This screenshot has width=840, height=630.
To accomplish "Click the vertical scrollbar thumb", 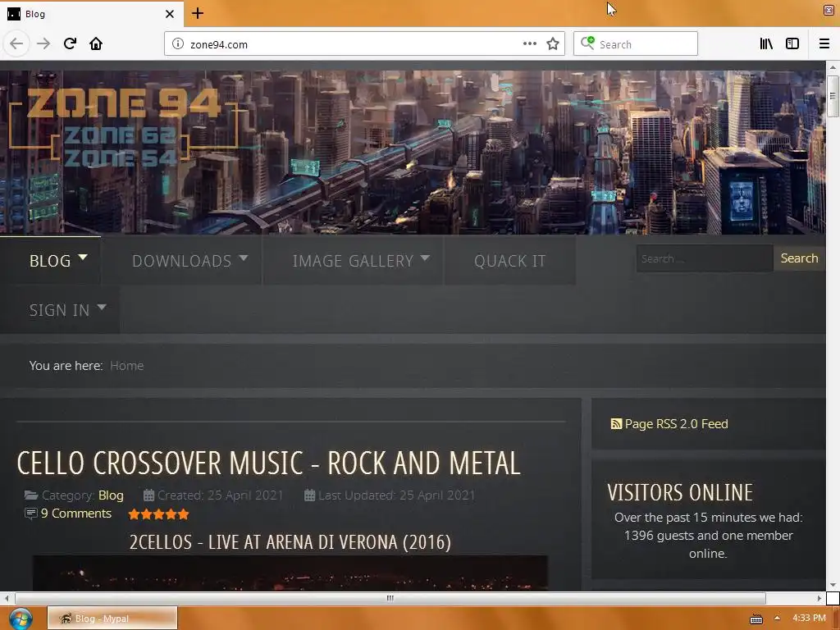I will point(833,97).
